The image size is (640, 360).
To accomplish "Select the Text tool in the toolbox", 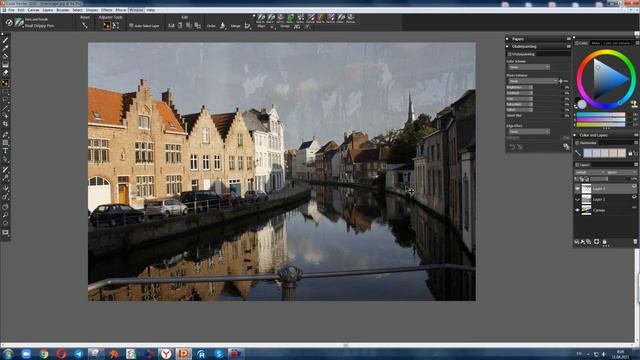I will (x=5, y=151).
